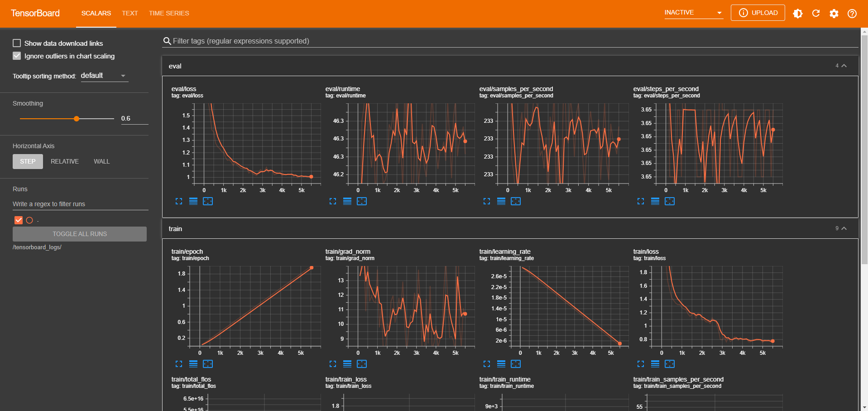
Task: Expand eval/runtime chart to full size
Action: coord(333,201)
